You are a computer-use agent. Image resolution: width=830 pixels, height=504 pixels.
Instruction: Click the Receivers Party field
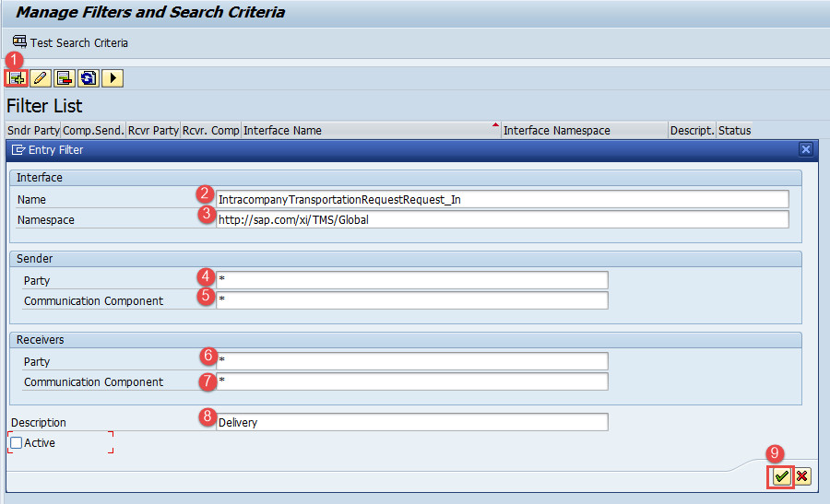pyautogui.click(x=412, y=360)
